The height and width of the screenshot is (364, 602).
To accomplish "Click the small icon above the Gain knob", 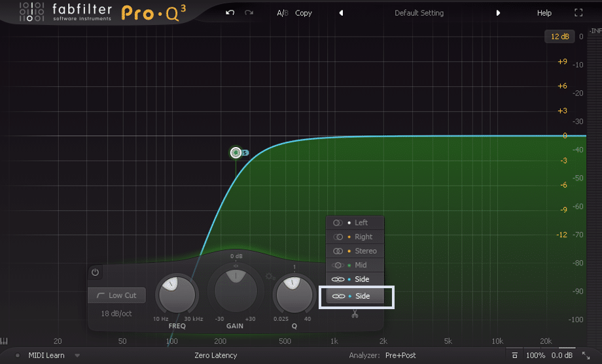I will pos(236,266).
